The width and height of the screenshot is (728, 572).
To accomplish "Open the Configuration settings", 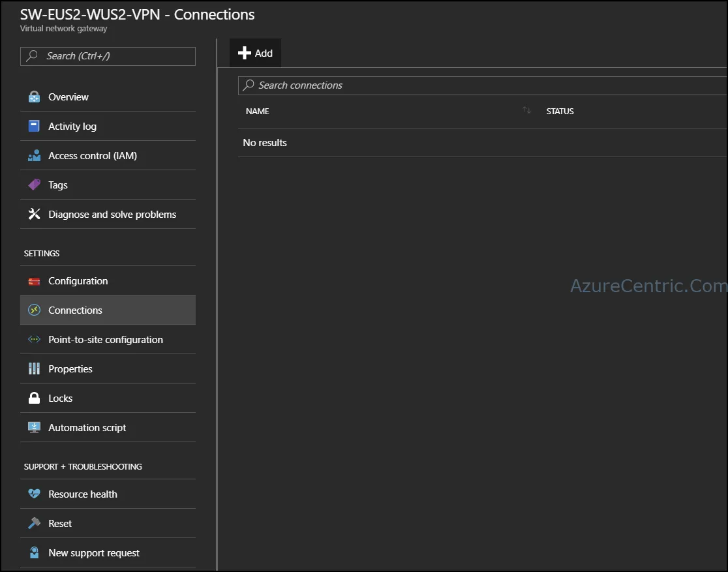I will [x=108, y=281].
